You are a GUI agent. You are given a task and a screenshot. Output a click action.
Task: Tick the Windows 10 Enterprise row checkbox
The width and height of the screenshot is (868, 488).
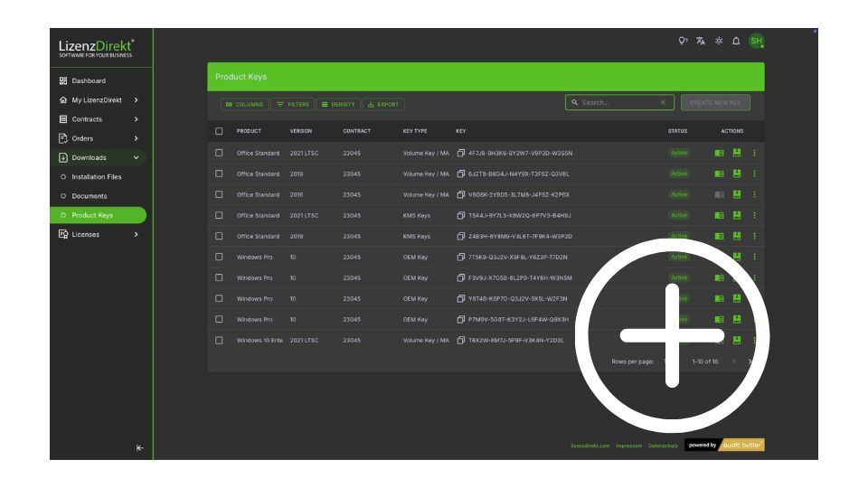coord(219,340)
